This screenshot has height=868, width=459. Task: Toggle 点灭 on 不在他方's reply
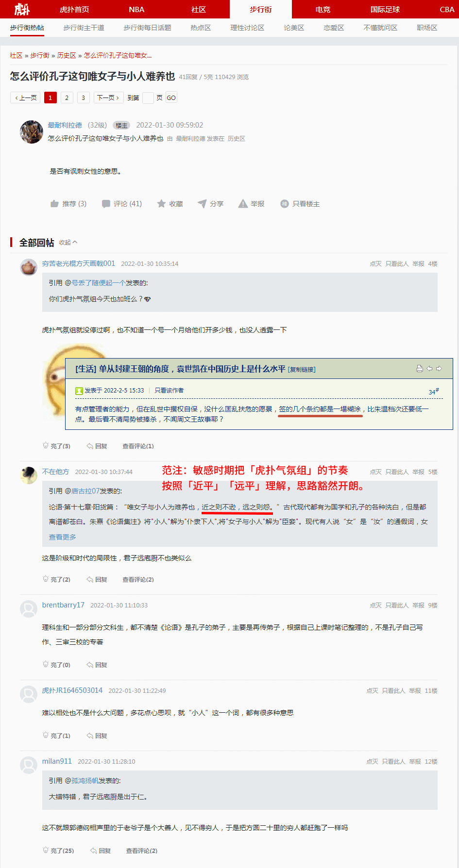coord(375,472)
